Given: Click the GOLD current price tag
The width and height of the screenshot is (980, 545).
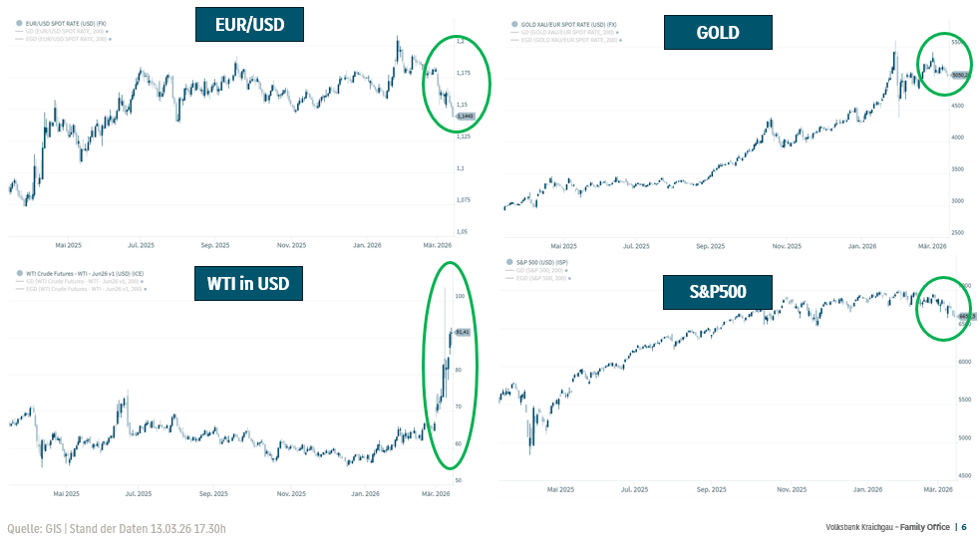Looking at the screenshot, I should (x=959, y=75).
